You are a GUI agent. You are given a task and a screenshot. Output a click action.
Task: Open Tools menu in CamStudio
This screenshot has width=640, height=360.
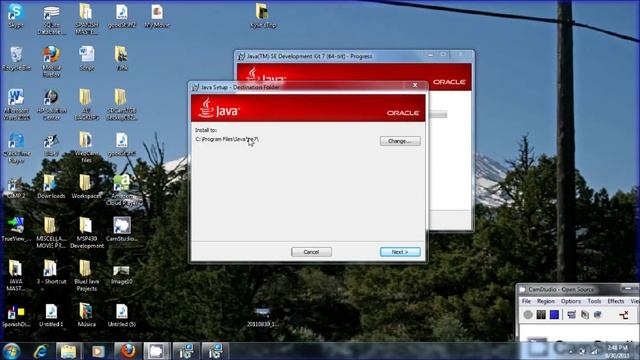point(594,301)
